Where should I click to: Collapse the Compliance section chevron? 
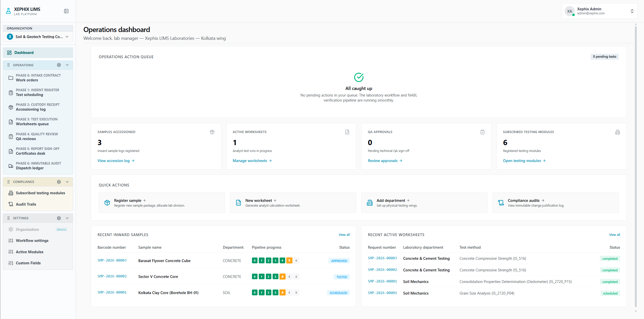67,182
